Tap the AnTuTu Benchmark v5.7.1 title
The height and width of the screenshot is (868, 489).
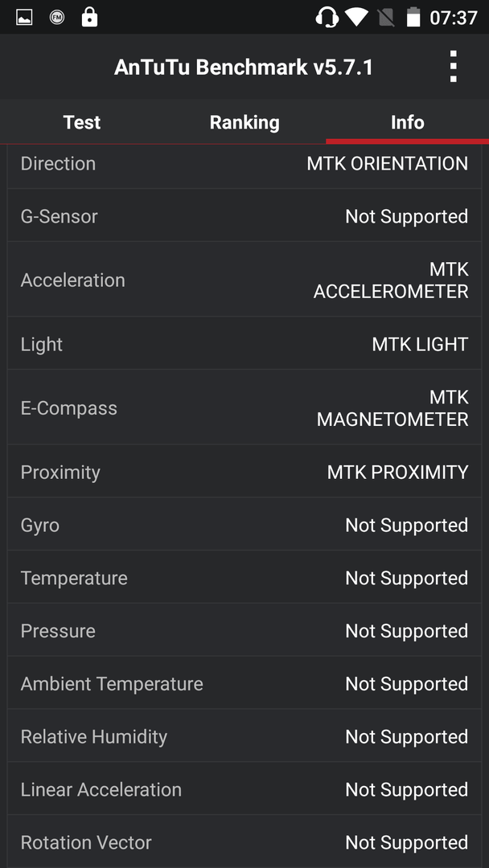[x=244, y=68]
